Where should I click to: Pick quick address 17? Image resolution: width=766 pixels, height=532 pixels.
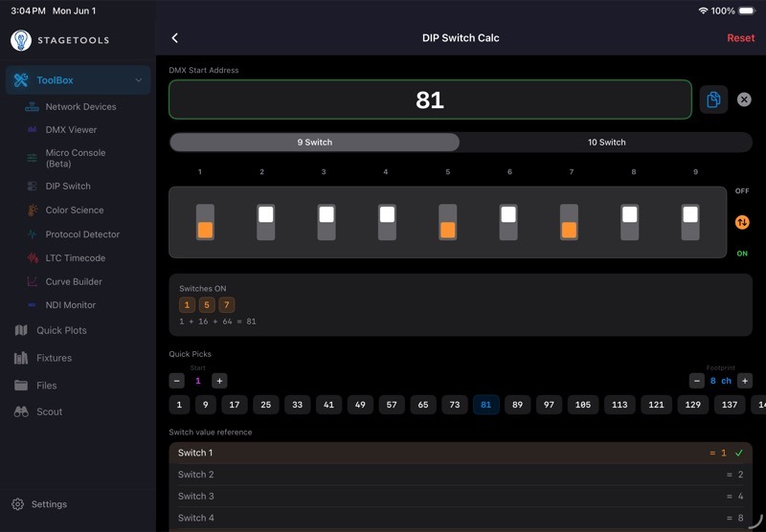(235, 405)
